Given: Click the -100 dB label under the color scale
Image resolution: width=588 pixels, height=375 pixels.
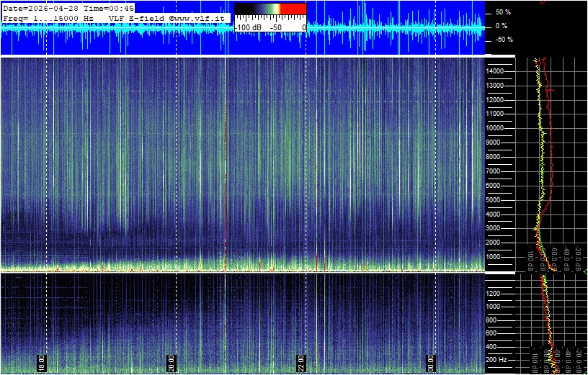Looking at the screenshot, I should pos(249,28).
